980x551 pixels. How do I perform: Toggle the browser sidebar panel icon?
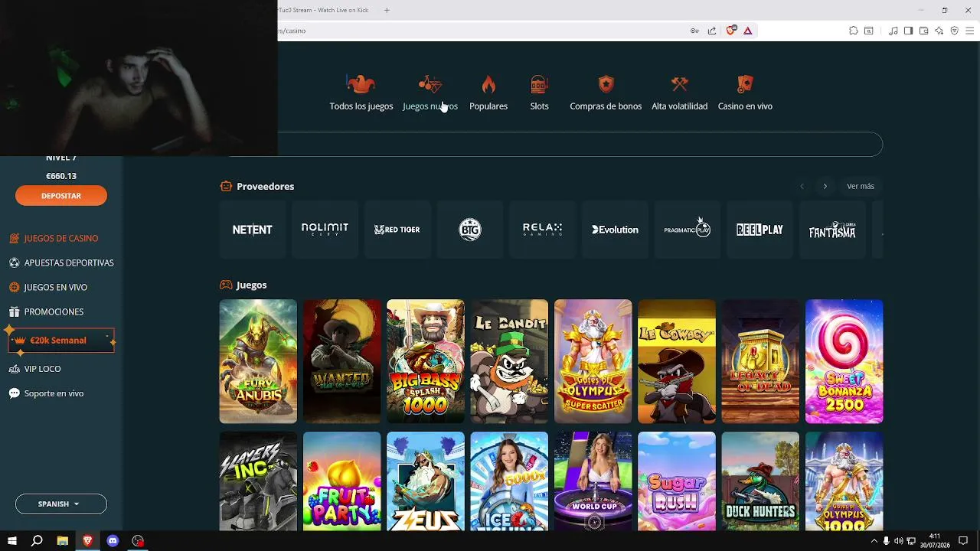(x=908, y=31)
